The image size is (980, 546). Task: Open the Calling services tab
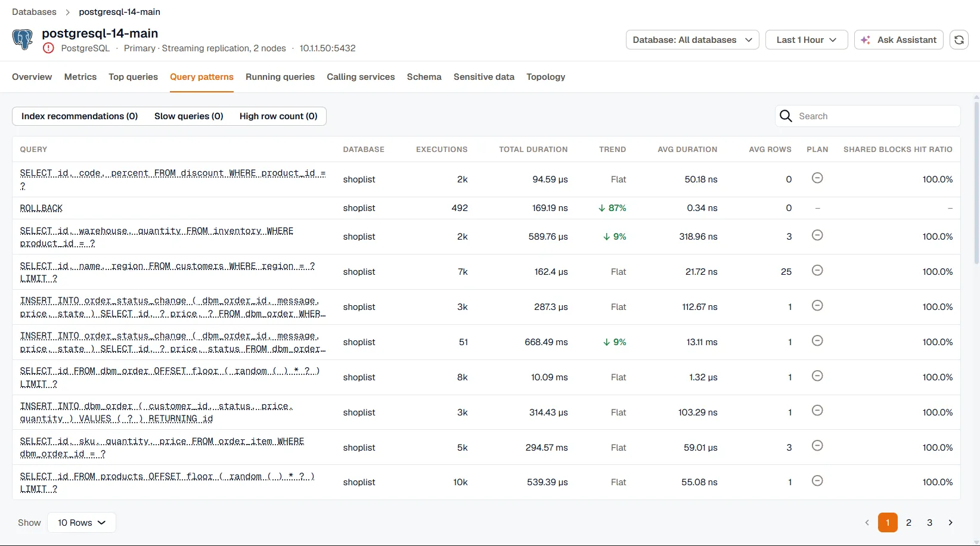361,77
